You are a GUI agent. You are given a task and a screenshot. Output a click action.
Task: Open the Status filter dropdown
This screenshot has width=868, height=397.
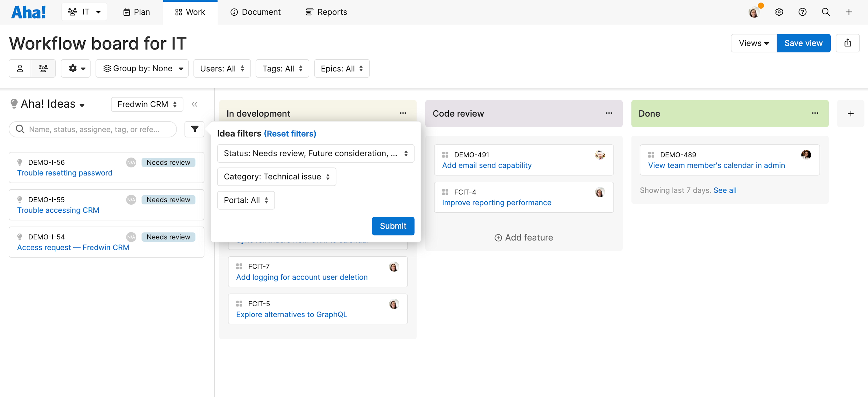tap(315, 153)
